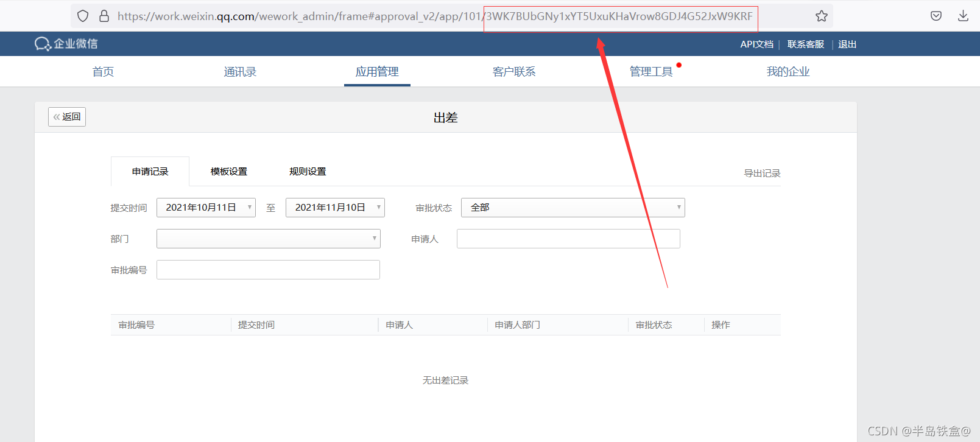Expand the 审批状态 全部 dropdown
Viewport: 980px width, 442px height.
(x=573, y=208)
